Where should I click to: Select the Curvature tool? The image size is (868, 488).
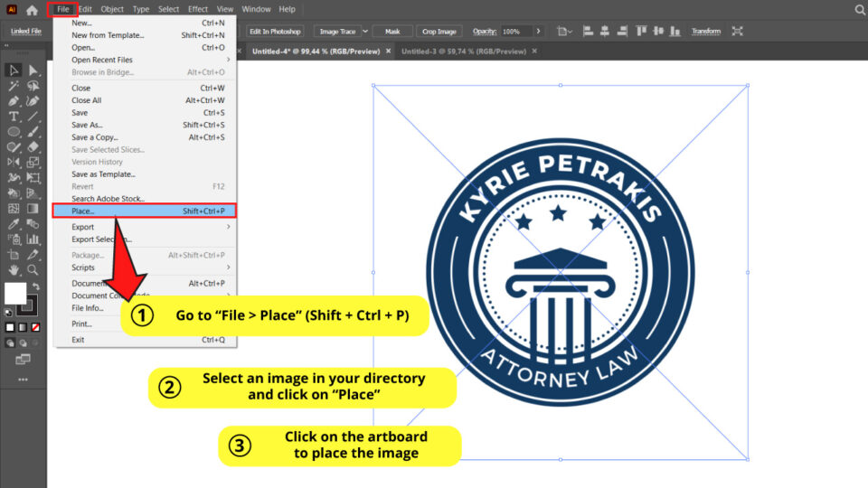coord(33,101)
